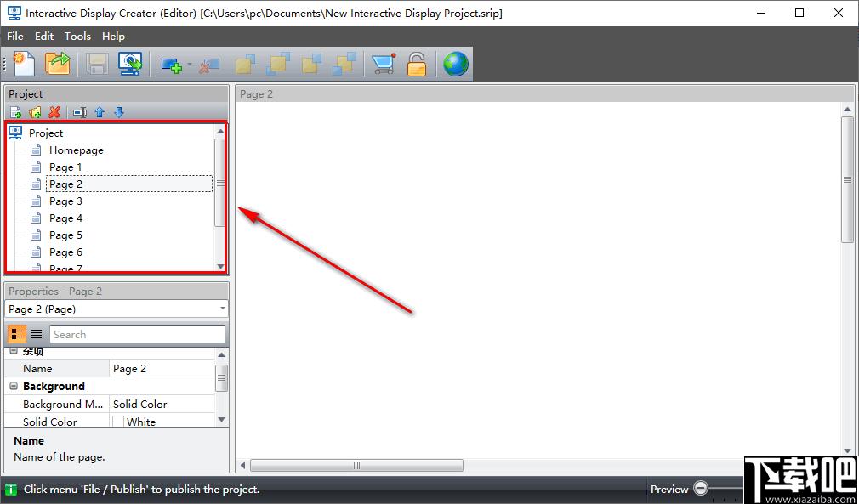Image resolution: width=859 pixels, height=504 pixels.
Task: Collapse the Background property group
Action: pos(14,387)
